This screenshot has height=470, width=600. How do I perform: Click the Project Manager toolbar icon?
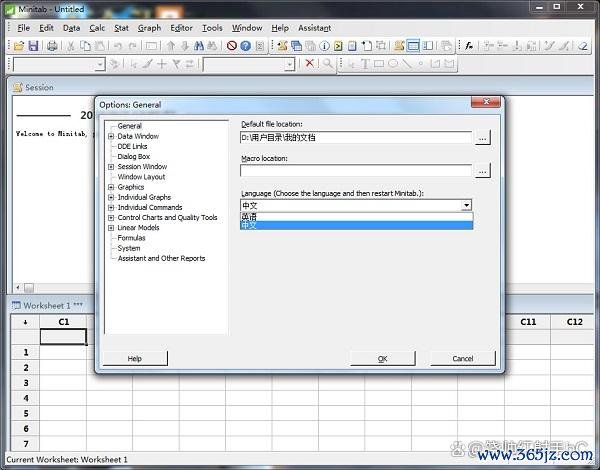427,46
